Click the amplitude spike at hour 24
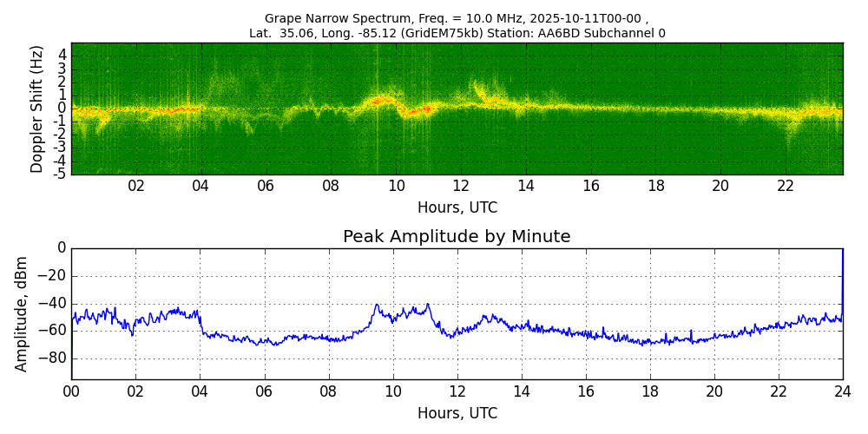The height and width of the screenshot is (434, 868). [842, 252]
